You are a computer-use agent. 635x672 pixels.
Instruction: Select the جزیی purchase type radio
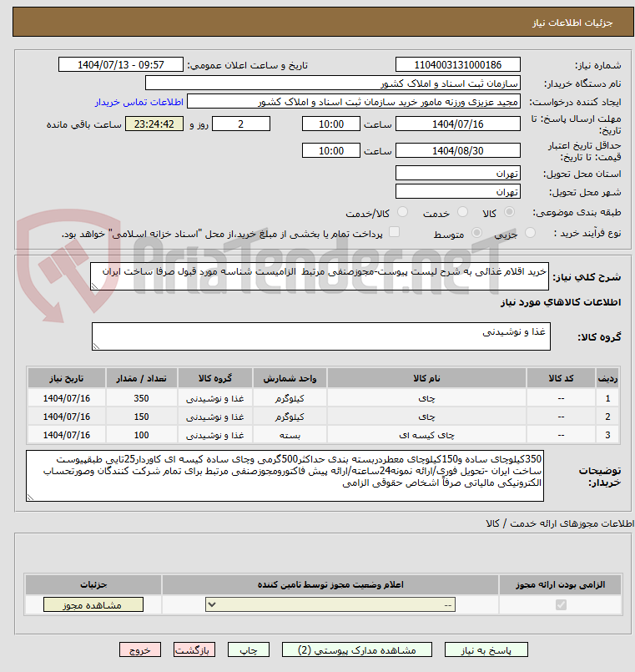(x=530, y=233)
